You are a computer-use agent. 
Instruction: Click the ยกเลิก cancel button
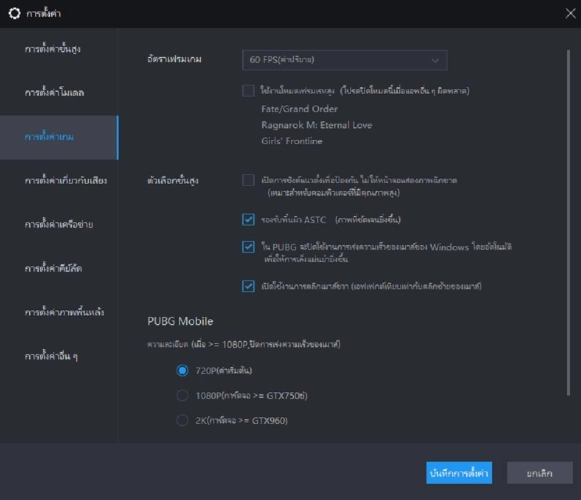tap(540, 473)
